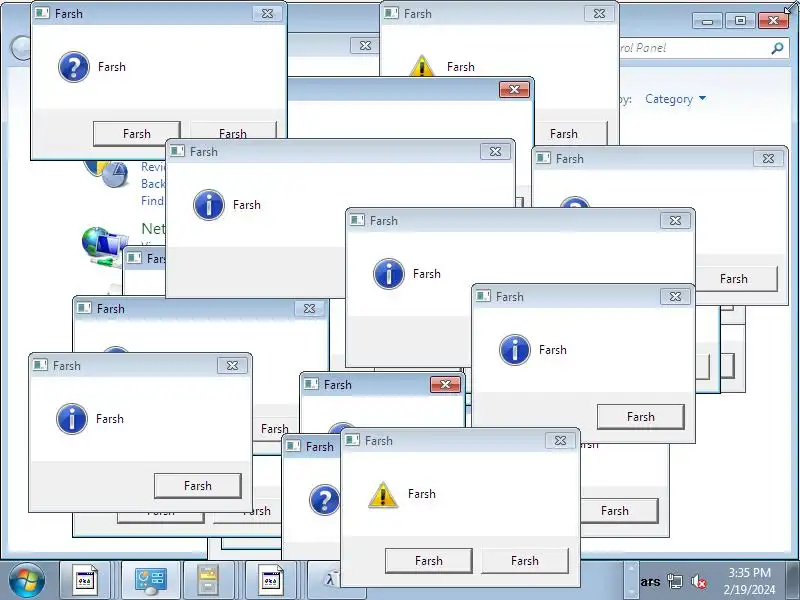
Task: Click the Farsh button in the top-center warning dialog
Action: (x=571, y=134)
